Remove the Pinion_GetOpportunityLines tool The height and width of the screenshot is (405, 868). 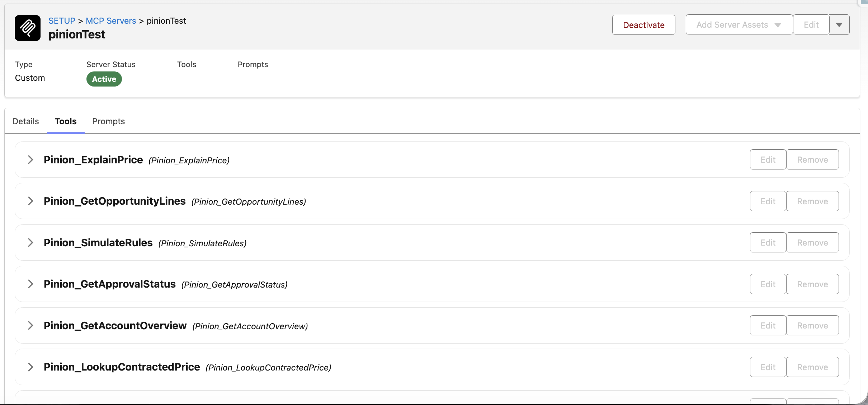click(x=812, y=201)
